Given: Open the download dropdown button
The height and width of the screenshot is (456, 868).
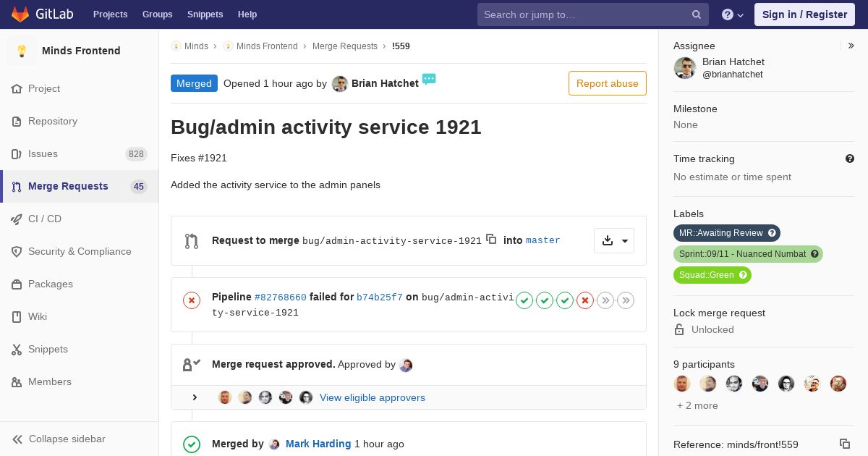Looking at the screenshot, I should tap(614, 240).
